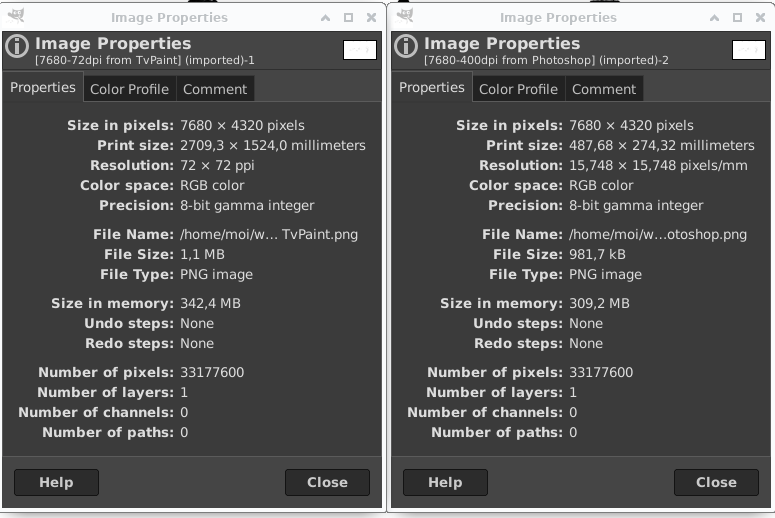This screenshot has width=775, height=518.
Task: Click GIMP Wilber icon in TvPaint window titlebar
Action: tap(16, 16)
